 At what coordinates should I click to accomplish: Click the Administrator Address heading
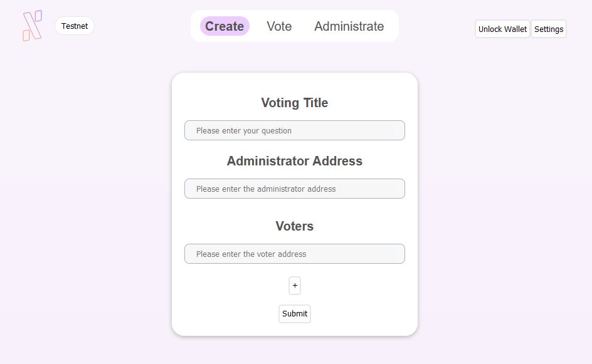[x=294, y=161]
